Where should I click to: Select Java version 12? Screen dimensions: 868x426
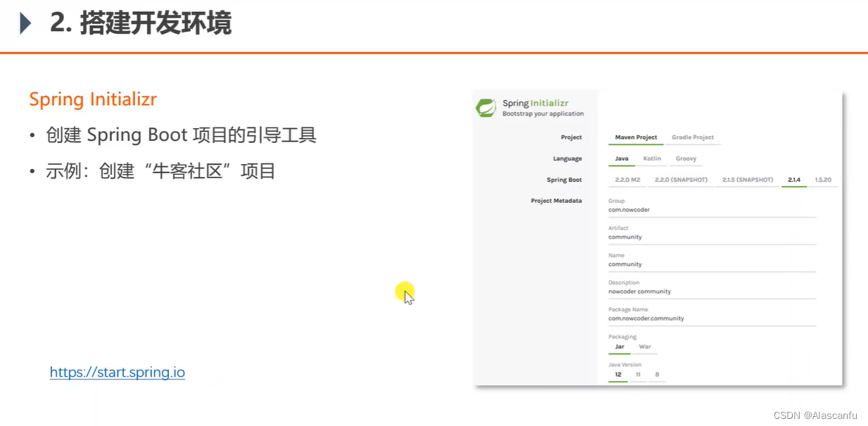click(618, 375)
